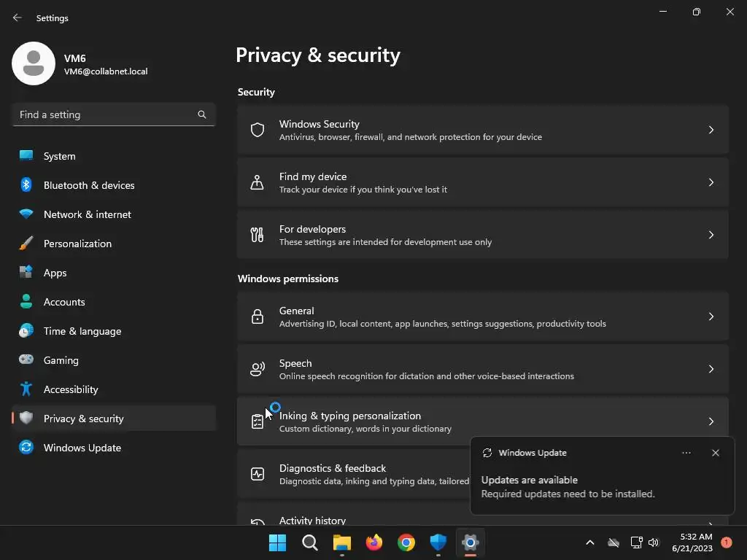Select Gaming in sidebar
747x560 pixels.
pos(115,359)
